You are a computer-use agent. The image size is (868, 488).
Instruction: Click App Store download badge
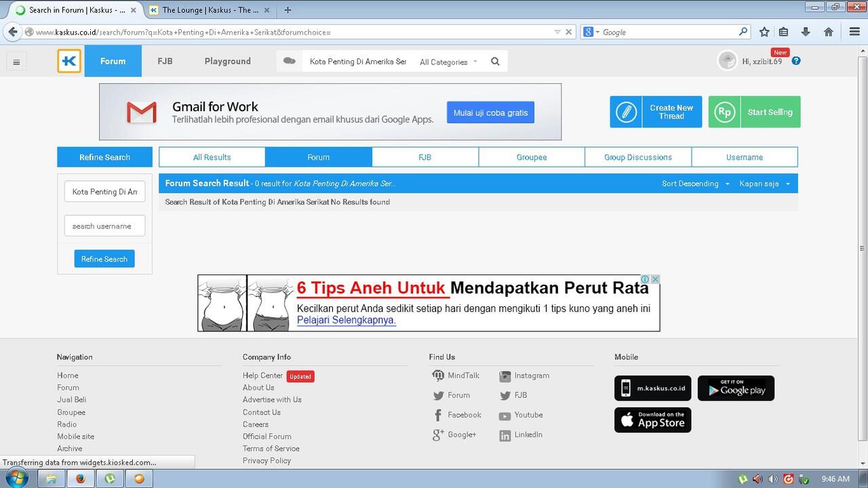[653, 420]
